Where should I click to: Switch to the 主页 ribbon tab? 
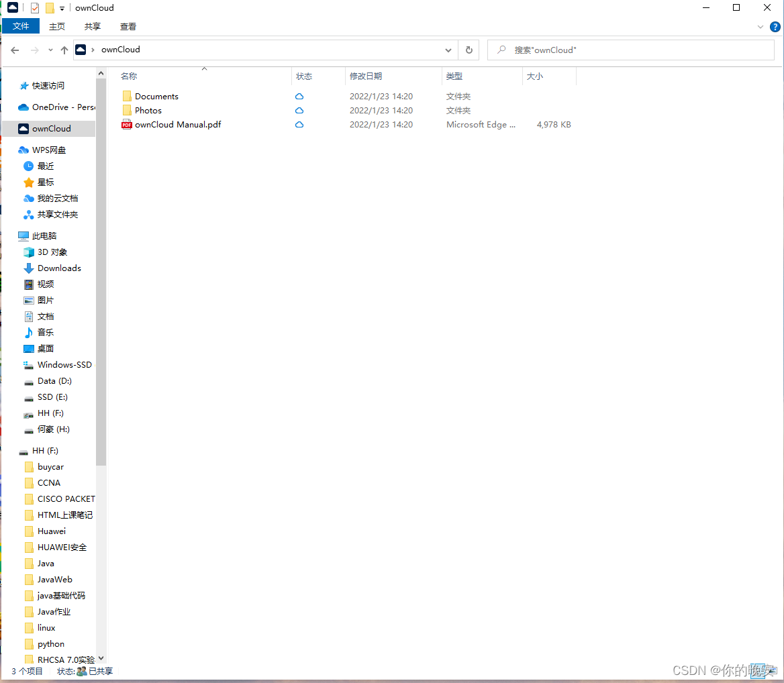[57, 26]
